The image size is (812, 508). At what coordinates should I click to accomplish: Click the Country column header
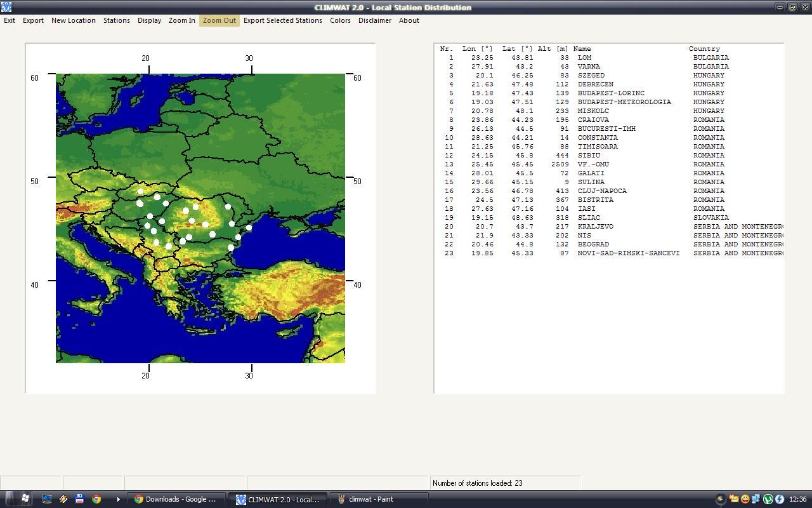[704, 48]
